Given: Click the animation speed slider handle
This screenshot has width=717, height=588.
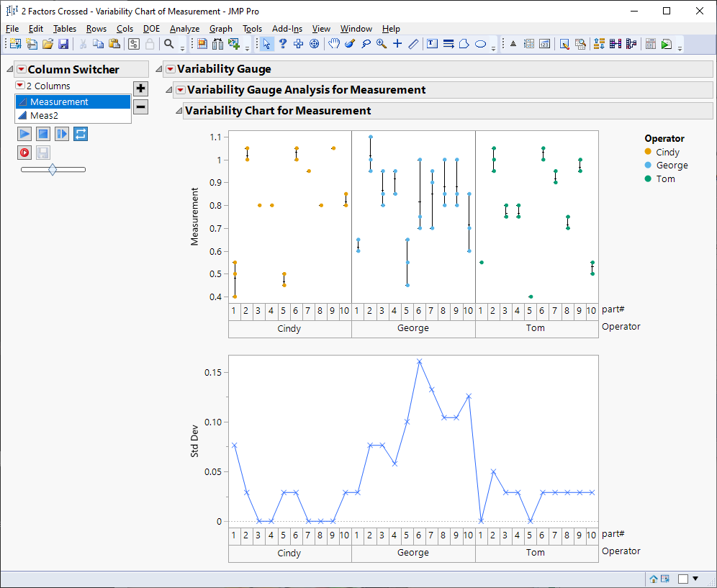Looking at the screenshot, I should pyautogui.click(x=53, y=170).
